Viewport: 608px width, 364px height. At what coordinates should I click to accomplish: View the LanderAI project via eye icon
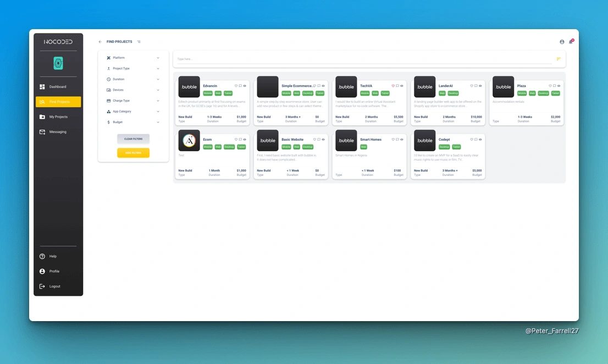point(480,86)
